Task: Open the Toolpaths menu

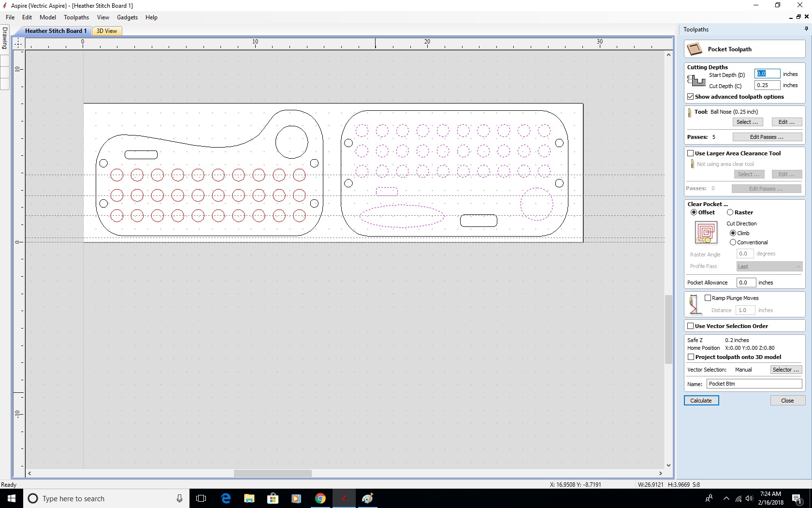Action: pos(76,17)
